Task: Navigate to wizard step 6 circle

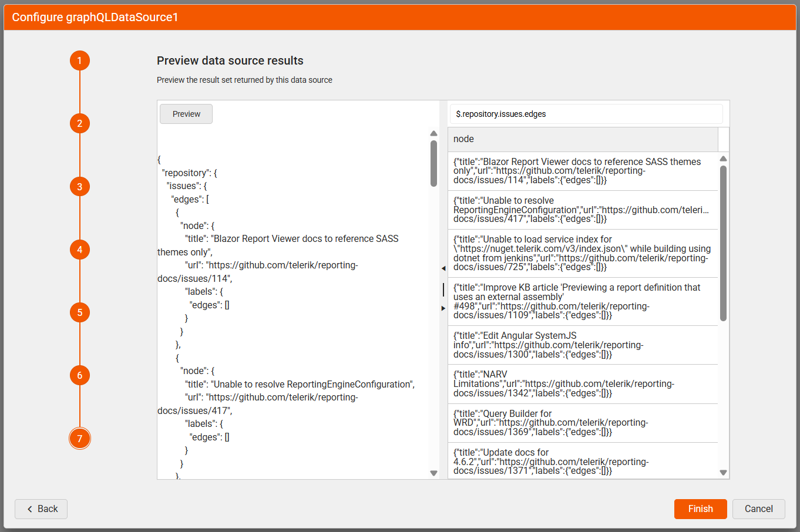Action: [x=80, y=375]
